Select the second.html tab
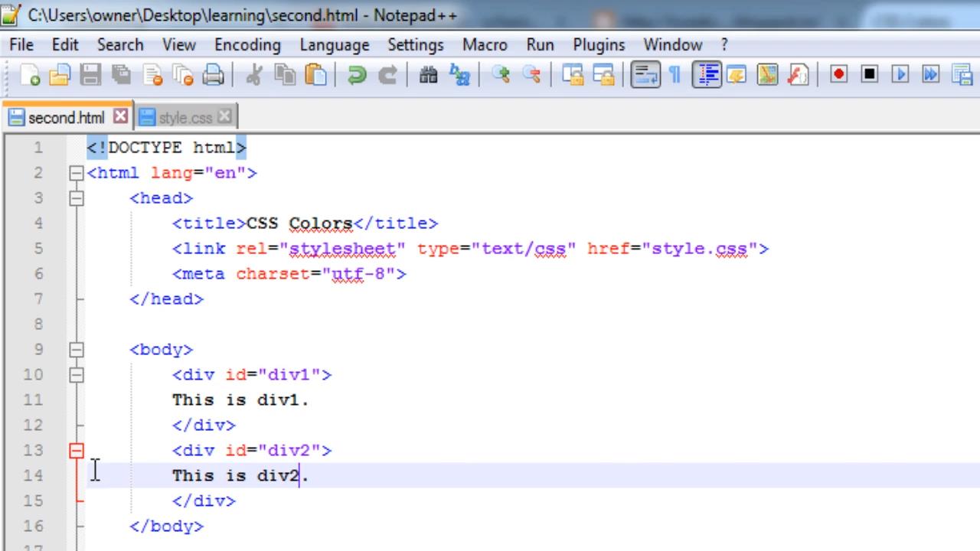This screenshot has width=980, height=551. [66, 118]
